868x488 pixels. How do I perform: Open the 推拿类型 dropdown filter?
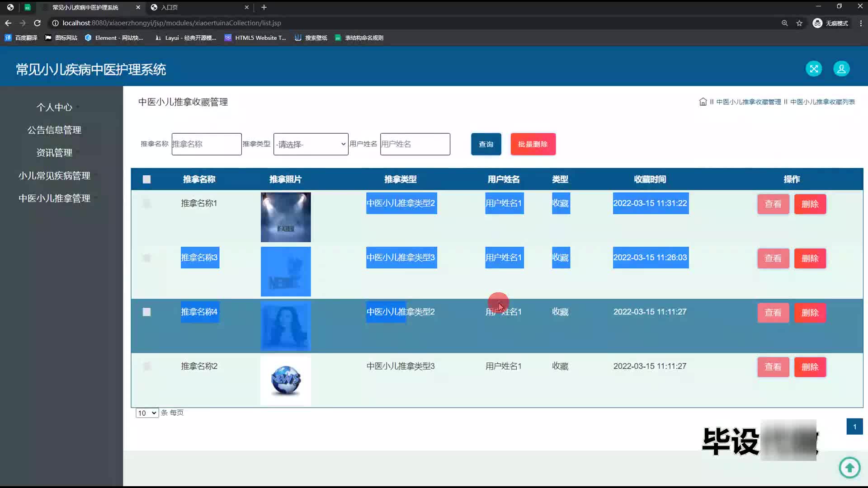point(311,144)
